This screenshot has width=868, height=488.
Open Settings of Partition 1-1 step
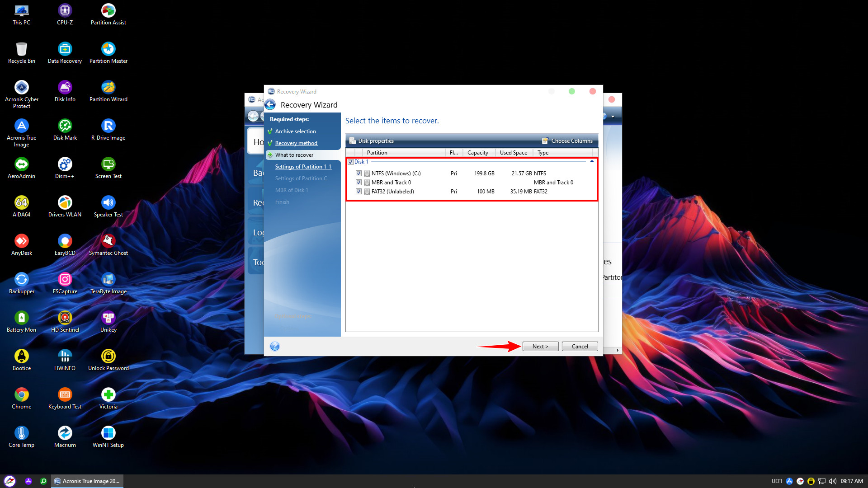[303, 167]
